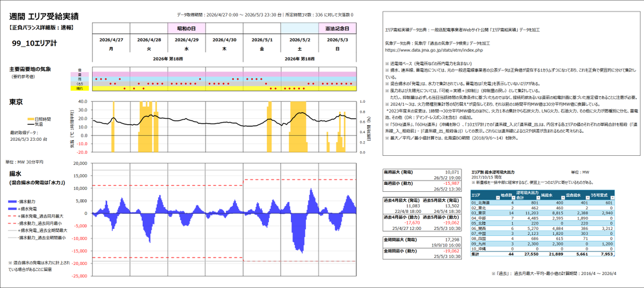Click the +揚水動力 legend entry

23,201
